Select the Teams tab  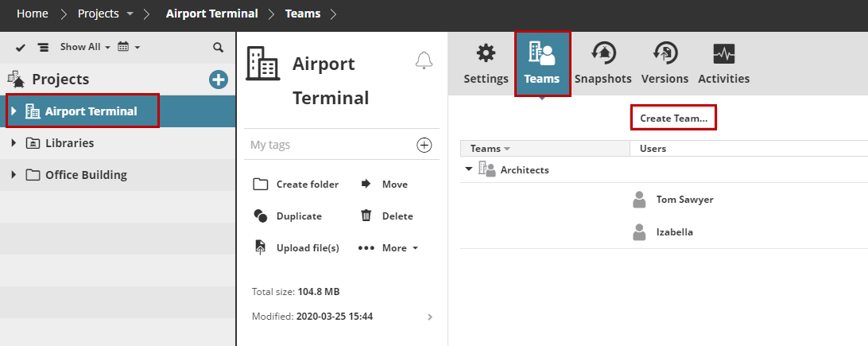click(x=542, y=64)
